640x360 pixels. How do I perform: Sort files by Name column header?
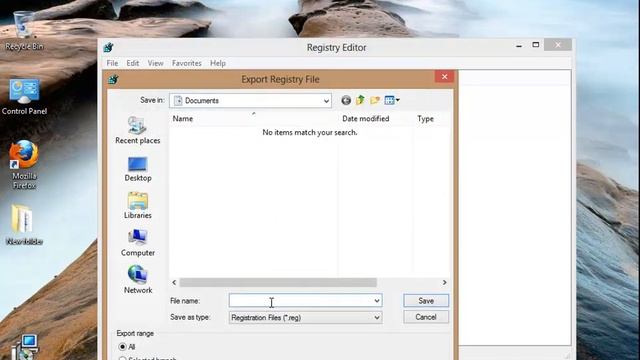pos(253,119)
